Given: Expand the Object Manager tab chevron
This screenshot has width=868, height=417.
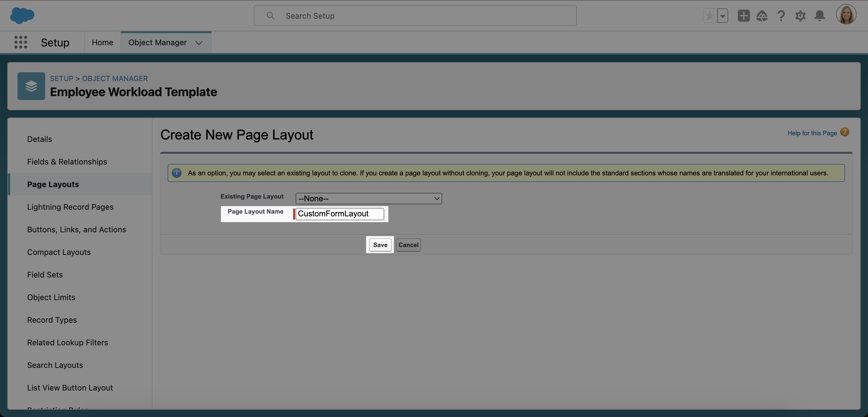Looking at the screenshot, I should click(199, 43).
